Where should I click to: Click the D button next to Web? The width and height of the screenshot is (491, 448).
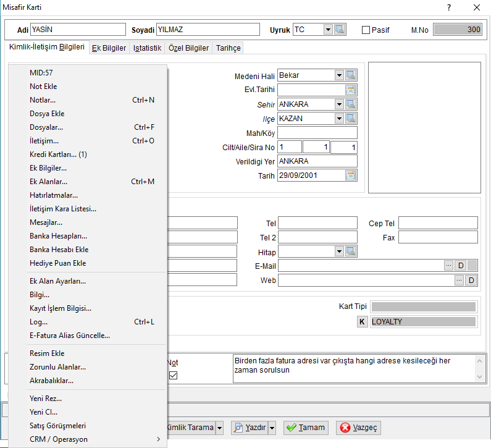point(471,280)
